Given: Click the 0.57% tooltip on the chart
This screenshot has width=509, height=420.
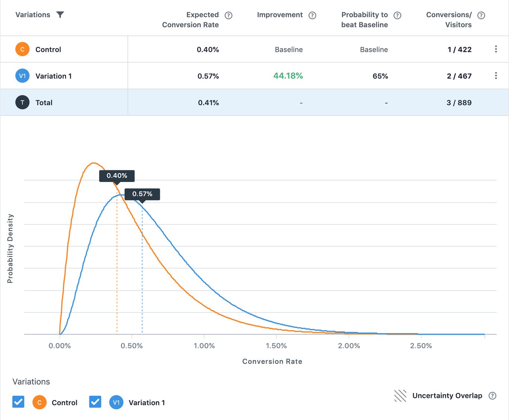Looking at the screenshot, I should (x=142, y=194).
